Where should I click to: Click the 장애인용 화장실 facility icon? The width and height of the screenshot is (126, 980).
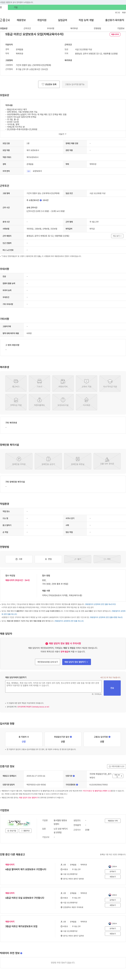tap(78, 461)
